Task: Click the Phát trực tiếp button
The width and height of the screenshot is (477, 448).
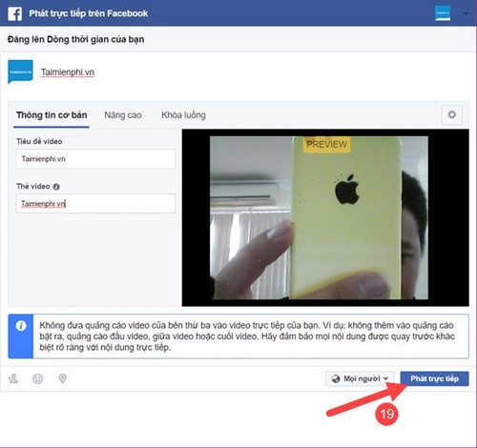Action: click(434, 378)
